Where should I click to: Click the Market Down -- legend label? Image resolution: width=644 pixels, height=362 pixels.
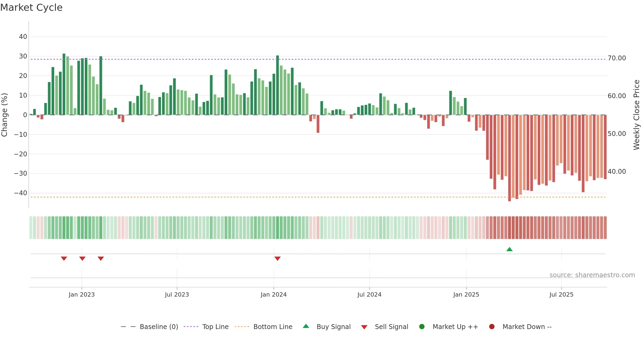click(527, 327)
